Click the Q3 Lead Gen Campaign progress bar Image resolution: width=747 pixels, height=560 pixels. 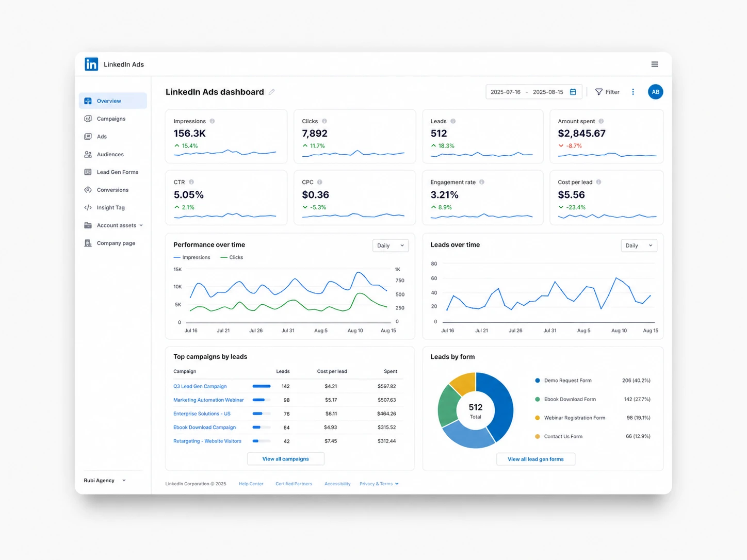pos(262,386)
